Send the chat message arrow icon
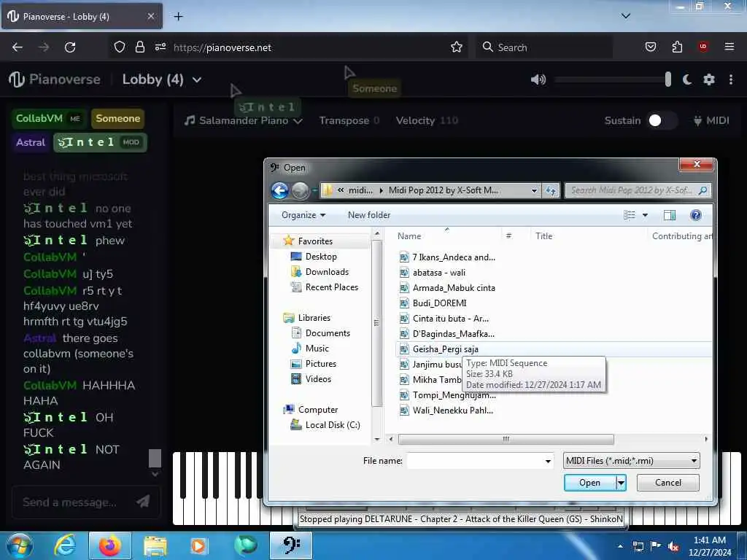Screen dimensions: 747x560 (x=143, y=501)
